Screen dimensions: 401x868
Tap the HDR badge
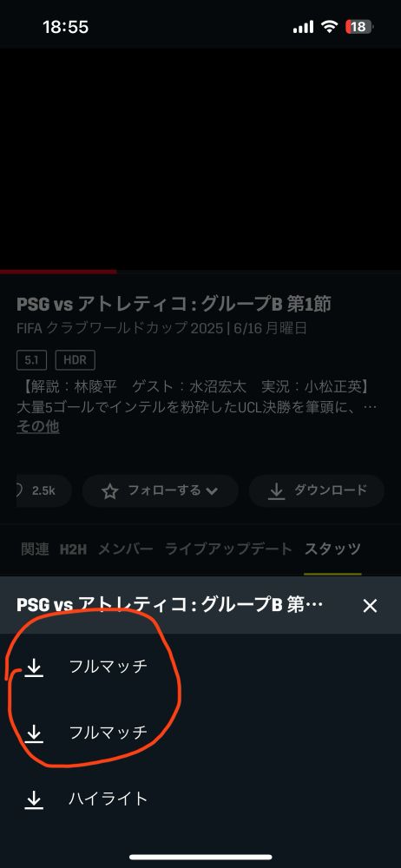[x=76, y=360]
